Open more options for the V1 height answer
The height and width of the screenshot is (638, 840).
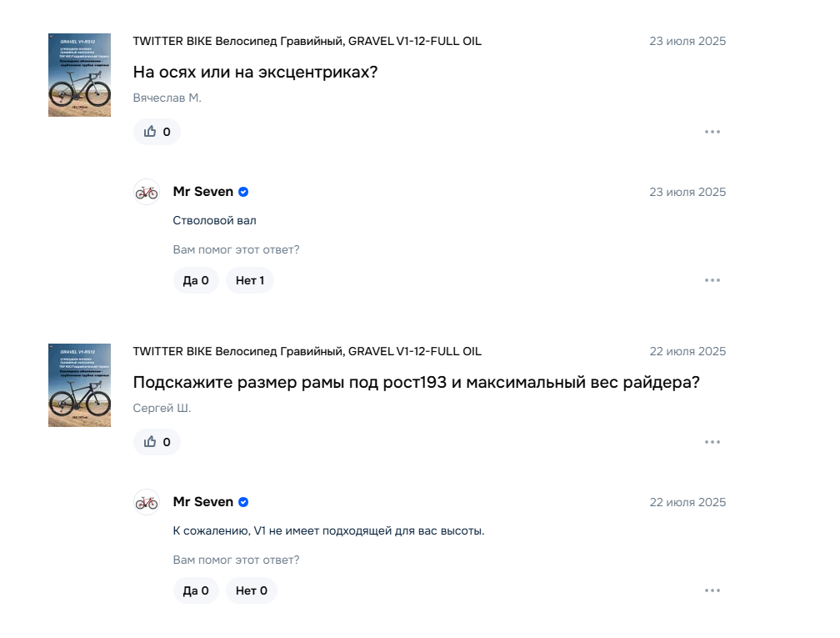pos(712,590)
